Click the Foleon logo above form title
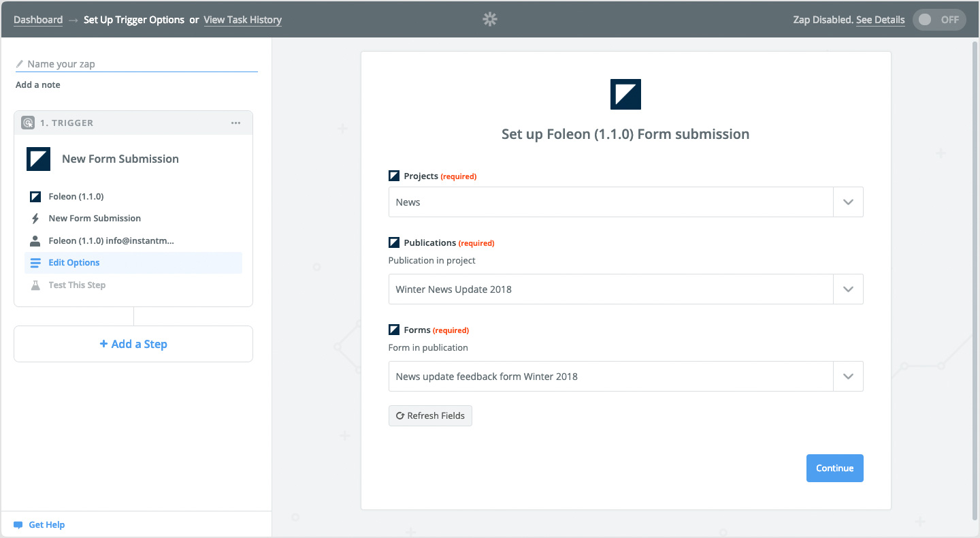This screenshot has width=980, height=538. pyautogui.click(x=625, y=94)
